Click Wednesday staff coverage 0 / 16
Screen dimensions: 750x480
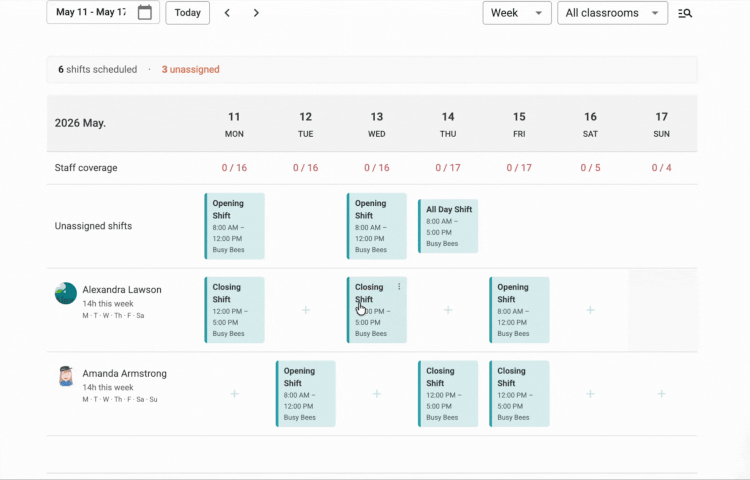377,168
